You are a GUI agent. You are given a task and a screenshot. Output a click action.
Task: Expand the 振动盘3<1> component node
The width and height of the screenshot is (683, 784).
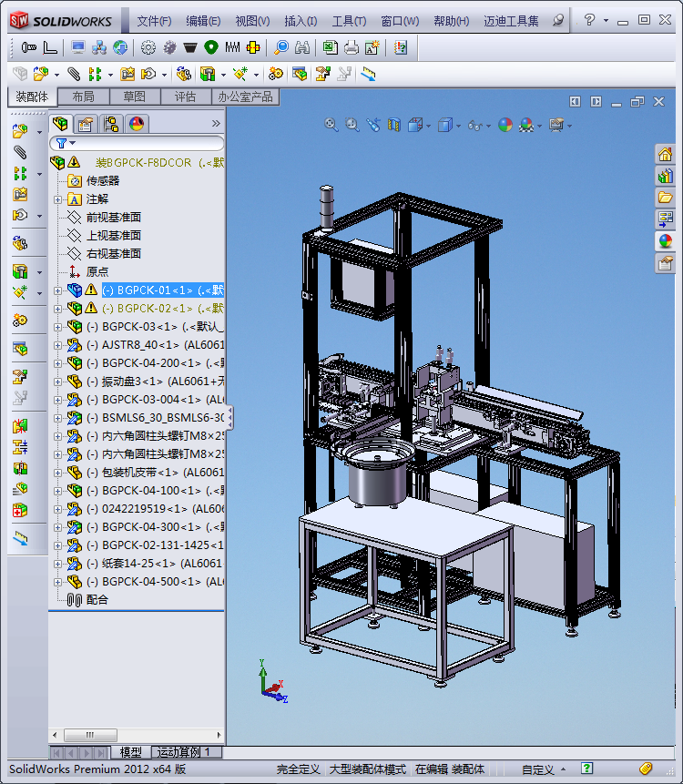(x=57, y=382)
